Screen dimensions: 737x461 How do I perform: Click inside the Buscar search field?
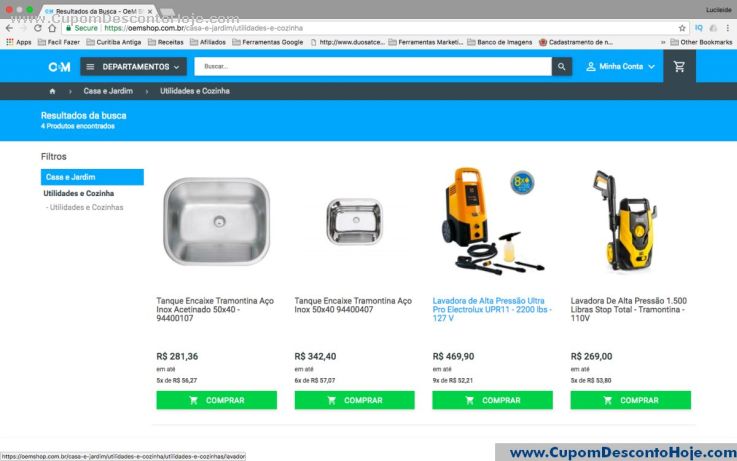point(373,67)
